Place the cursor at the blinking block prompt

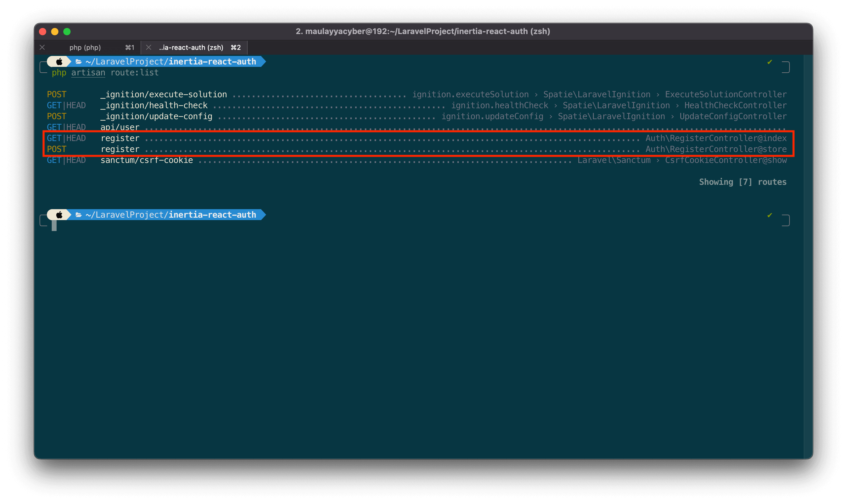click(54, 226)
